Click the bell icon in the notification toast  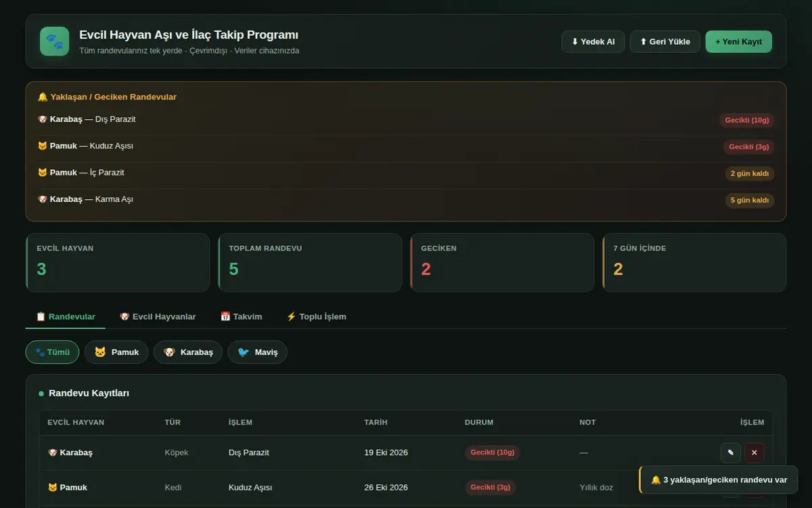coord(656,480)
